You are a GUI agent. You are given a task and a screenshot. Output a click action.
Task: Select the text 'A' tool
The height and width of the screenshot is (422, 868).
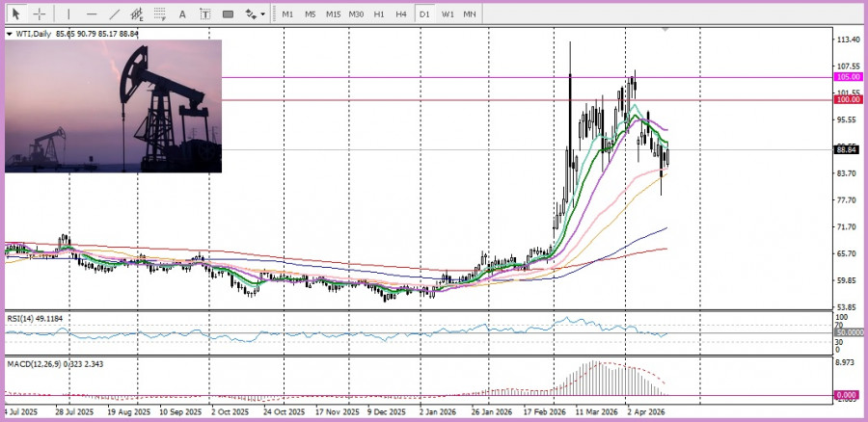(183, 14)
